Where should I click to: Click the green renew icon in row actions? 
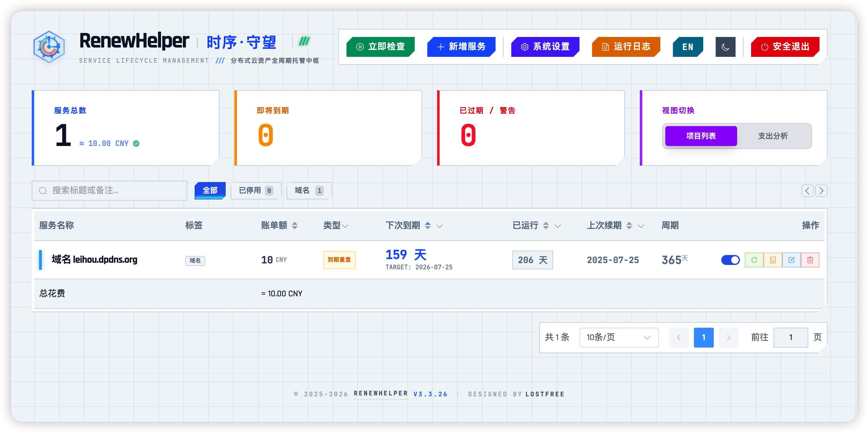pos(754,260)
